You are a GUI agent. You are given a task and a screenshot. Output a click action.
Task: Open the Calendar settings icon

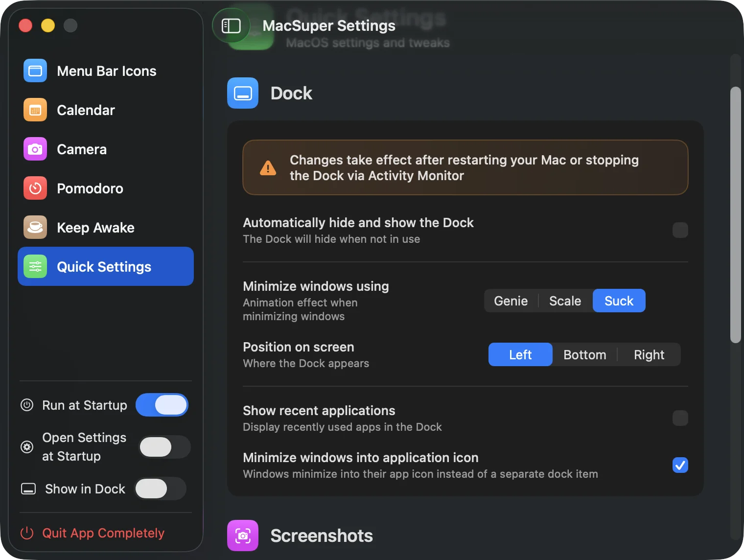click(x=35, y=110)
